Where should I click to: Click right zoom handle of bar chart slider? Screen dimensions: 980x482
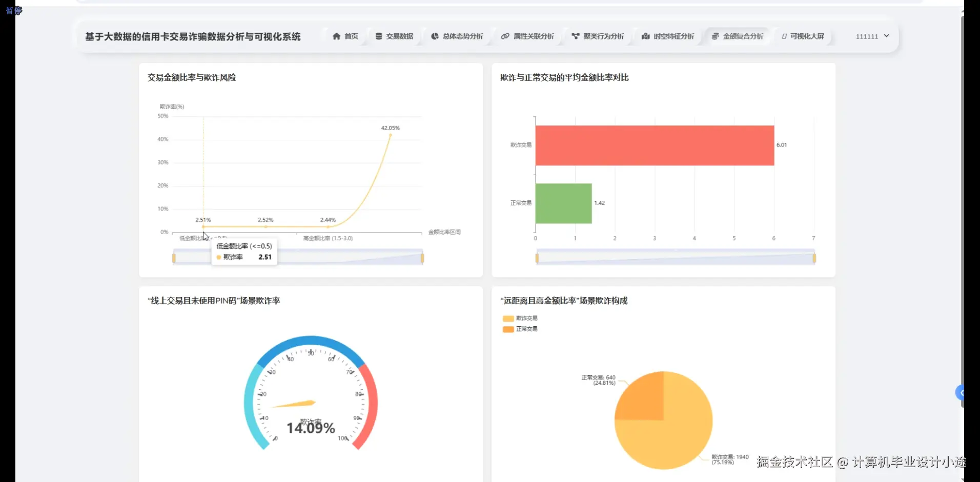814,258
